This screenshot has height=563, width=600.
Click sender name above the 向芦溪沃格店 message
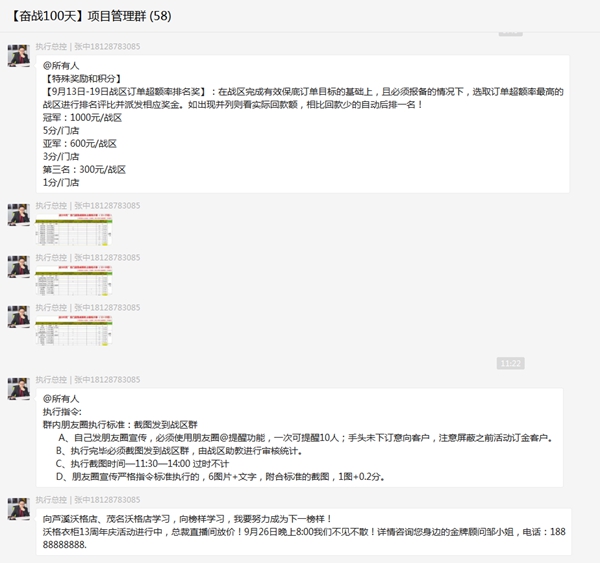[88, 500]
